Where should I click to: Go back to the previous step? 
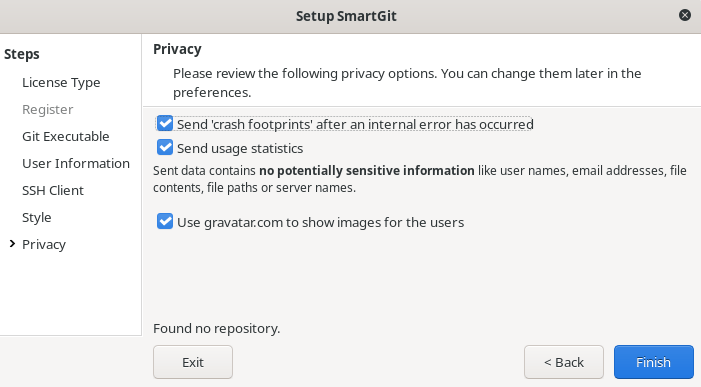[x=564, y=362]
